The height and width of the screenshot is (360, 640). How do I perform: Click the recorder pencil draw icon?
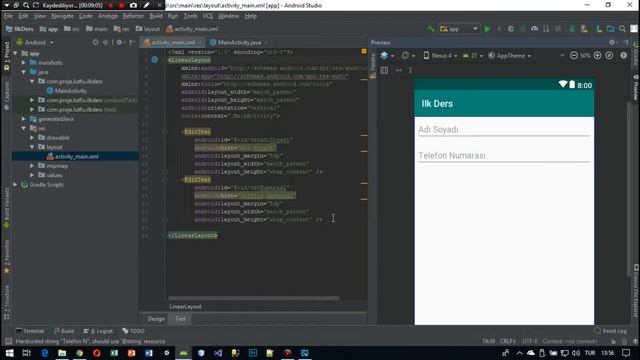pyautogui.click(x=146, y=5)
